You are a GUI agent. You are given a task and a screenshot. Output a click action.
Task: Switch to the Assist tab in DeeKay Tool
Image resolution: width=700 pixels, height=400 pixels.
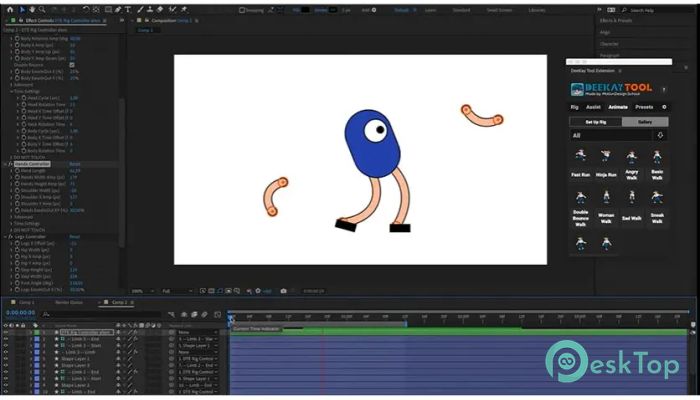coord(593,107)
